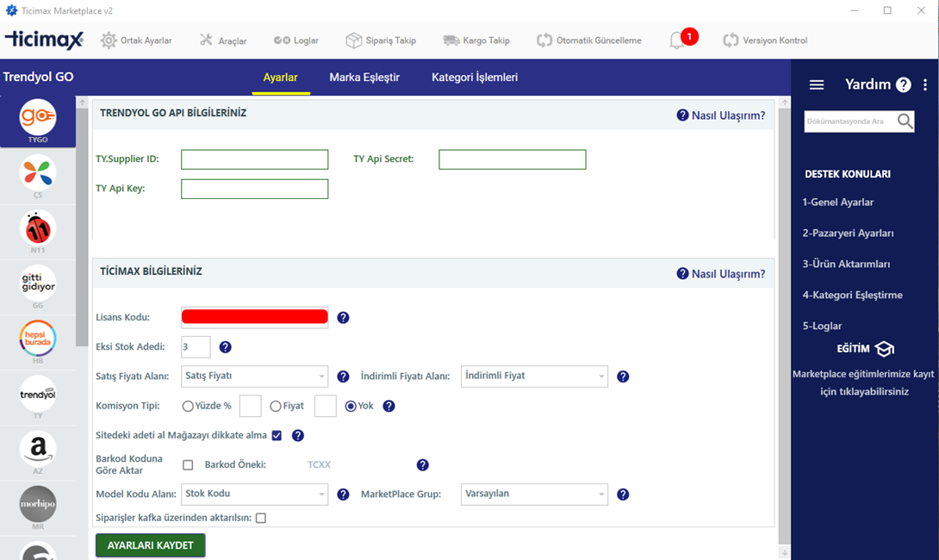Enable Barkod Koduna Göre Aktar checkbox
The width and height of the screenshot is (939, 560).
click(188, 464)
